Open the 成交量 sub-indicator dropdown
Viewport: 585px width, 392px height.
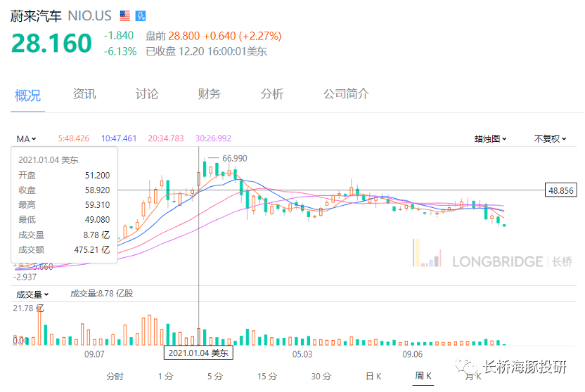[x=32, y=294]
